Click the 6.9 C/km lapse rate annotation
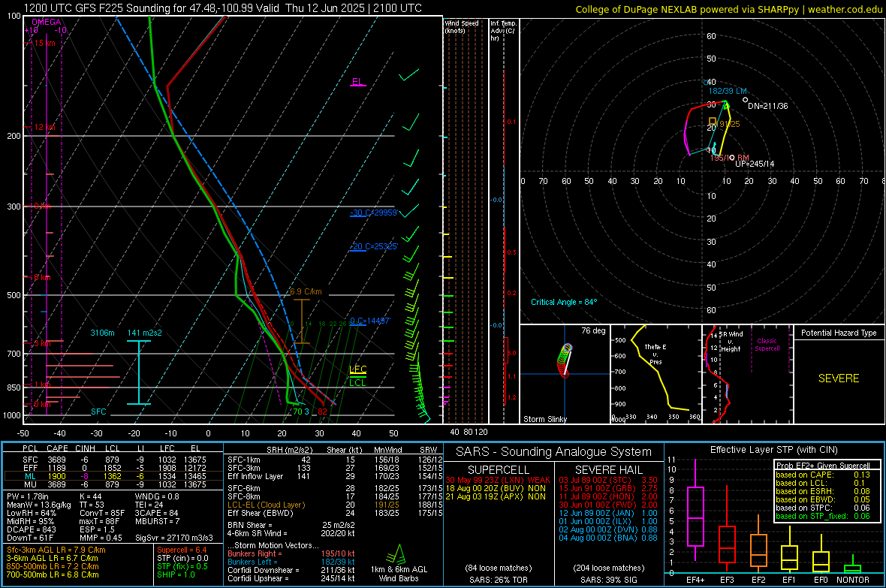Screen dimensions: 886x588 pyautogui.click(x=306, y=291)
